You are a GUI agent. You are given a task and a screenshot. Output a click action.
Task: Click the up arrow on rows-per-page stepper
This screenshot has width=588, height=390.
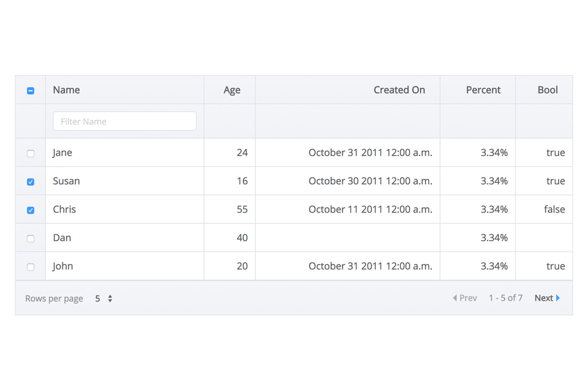coord(109,295)
